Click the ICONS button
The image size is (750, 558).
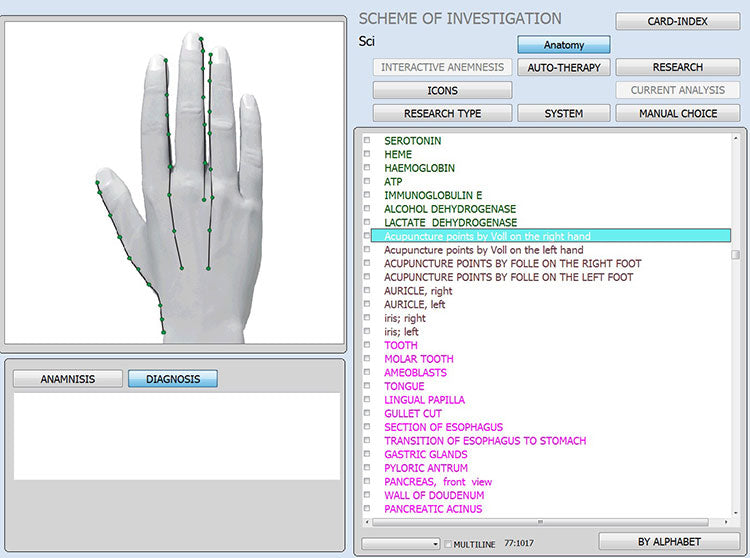click(442, 91)
